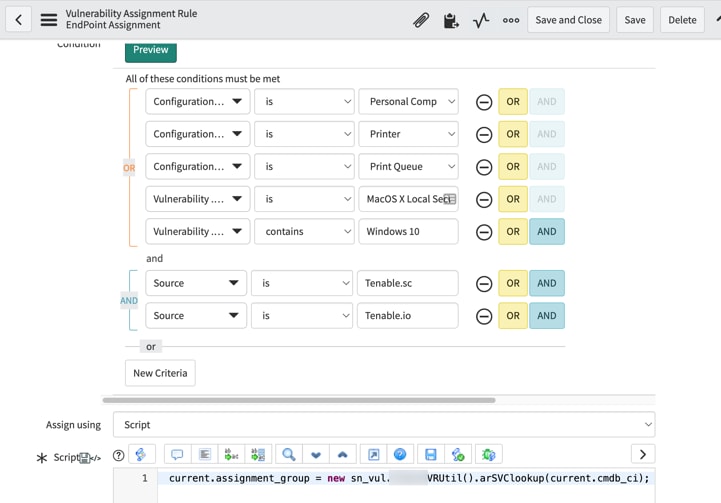The height and width of the screenshot is (503, 721).
Task: Save script with the floppy disk icon
Action: tap(431, 455)
